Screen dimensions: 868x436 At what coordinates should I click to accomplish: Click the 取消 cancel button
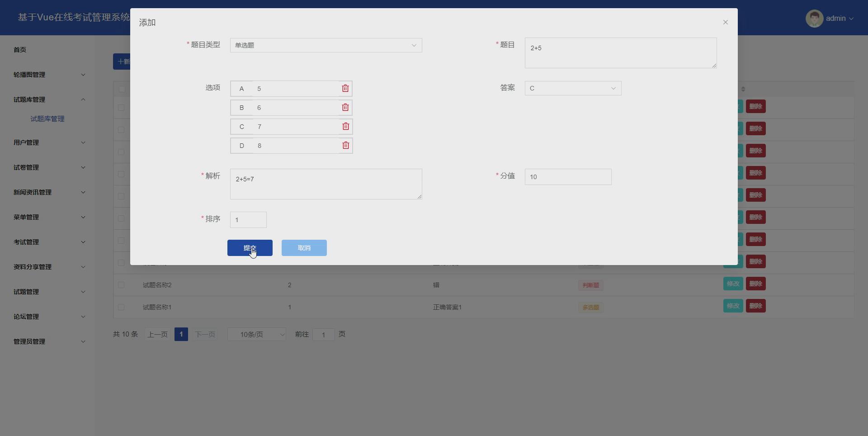pos(303,247)
